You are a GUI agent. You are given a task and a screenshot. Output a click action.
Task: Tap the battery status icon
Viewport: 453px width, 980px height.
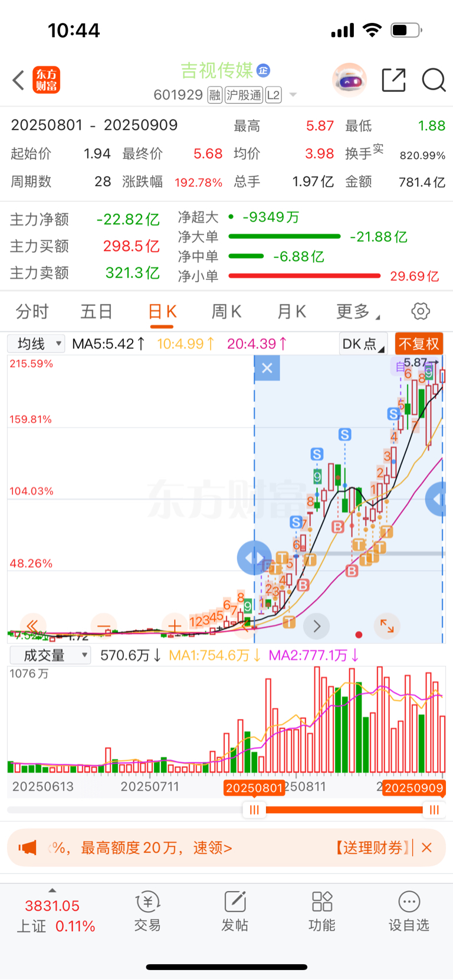(407, 30)
